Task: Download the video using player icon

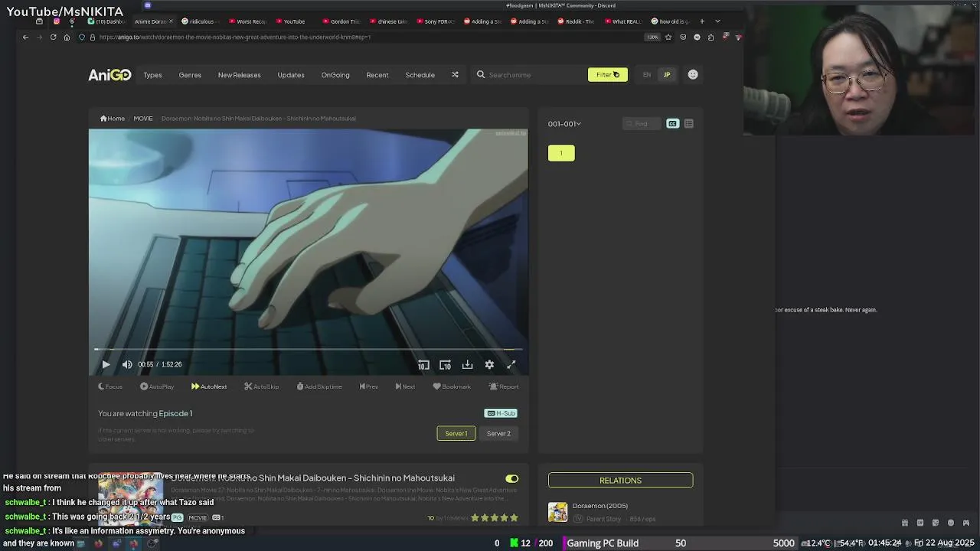Action: [467, 365]
